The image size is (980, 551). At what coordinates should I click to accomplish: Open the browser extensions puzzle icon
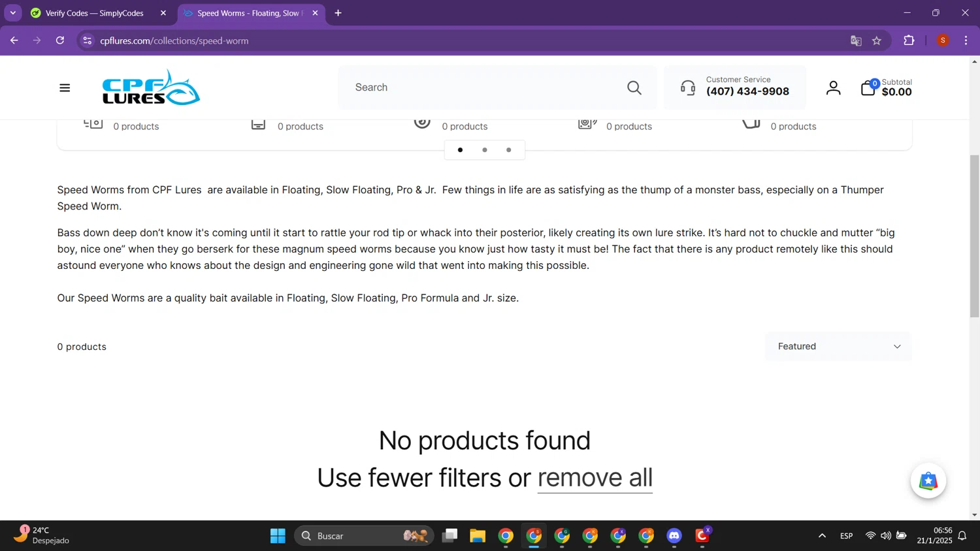(x=909, y=40)
